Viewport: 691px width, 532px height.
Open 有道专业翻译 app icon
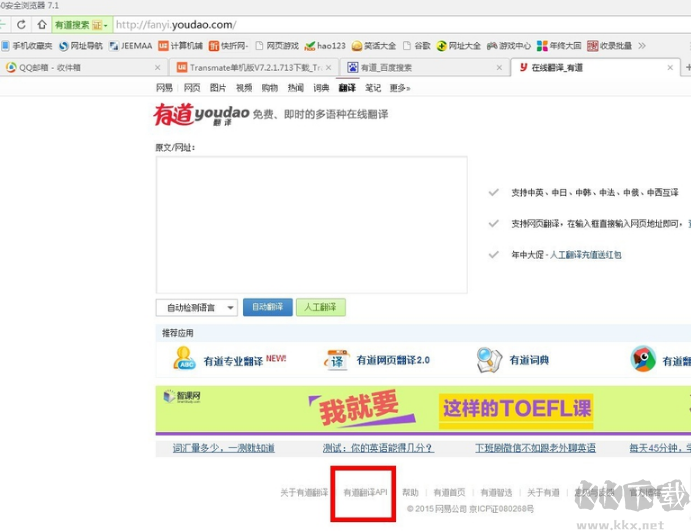(184, 358)
